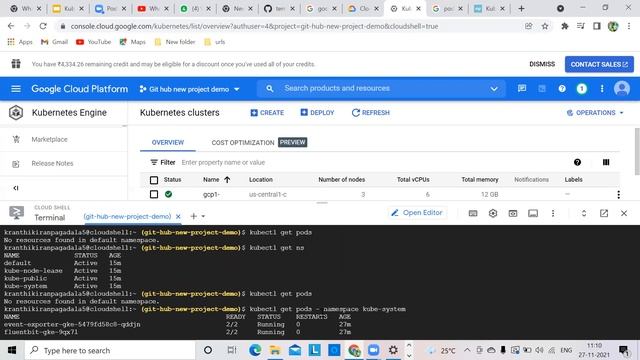Click the Open Editor button

pos(417,213)
